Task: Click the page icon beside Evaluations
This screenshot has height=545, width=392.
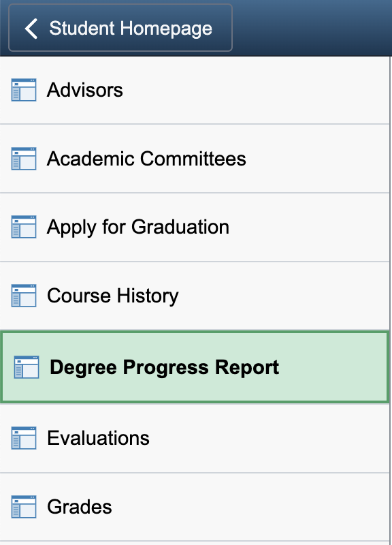Action: (24, 438)
